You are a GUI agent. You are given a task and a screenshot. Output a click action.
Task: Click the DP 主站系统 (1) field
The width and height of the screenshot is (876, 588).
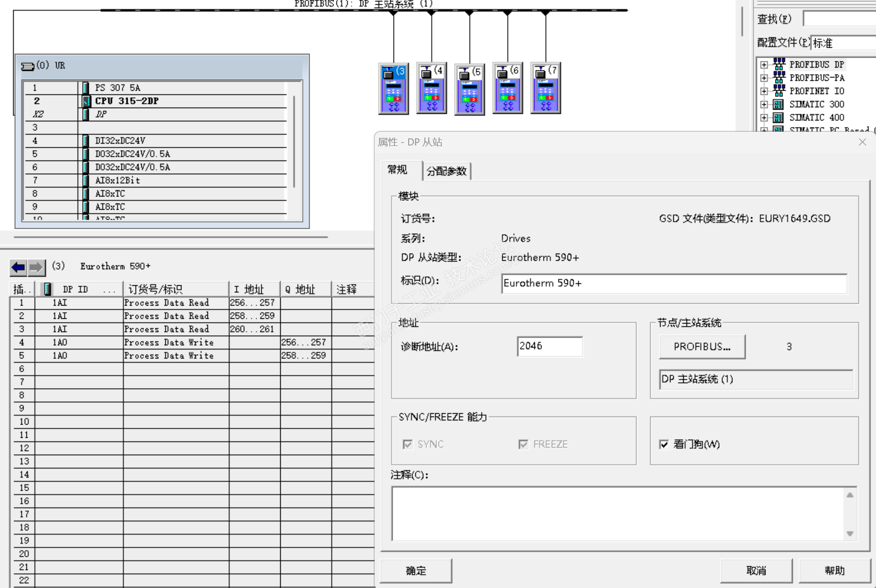756,379
